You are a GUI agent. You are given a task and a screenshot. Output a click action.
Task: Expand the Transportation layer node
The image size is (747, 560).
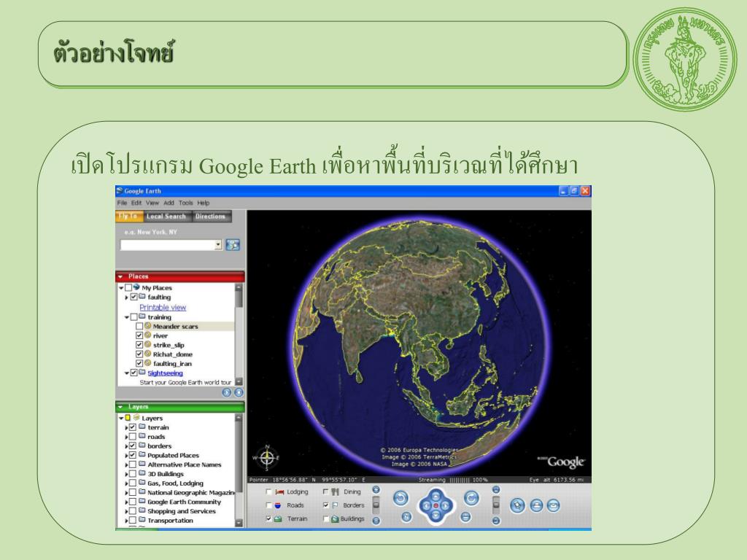pos(126,521)
